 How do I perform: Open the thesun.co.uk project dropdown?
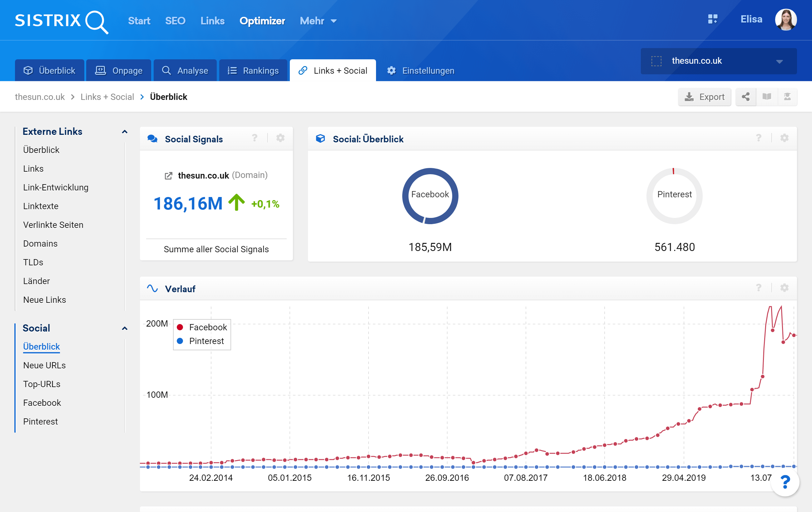718,61
